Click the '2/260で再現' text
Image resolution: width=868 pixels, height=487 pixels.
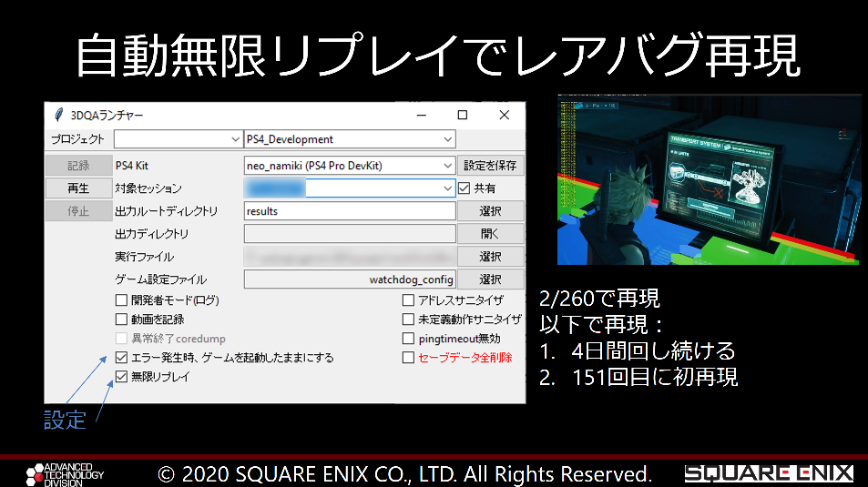(599, 299)
